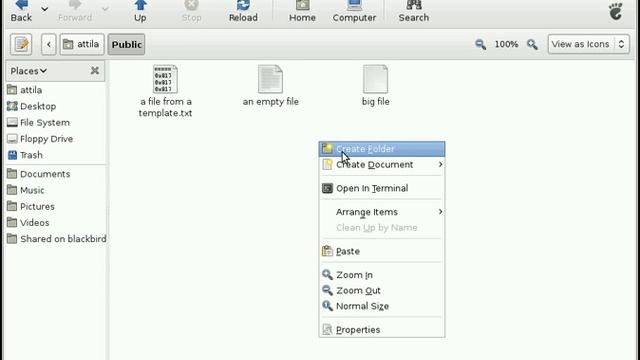Zoom in using toolbar magnifier plus

click(532, 44)
